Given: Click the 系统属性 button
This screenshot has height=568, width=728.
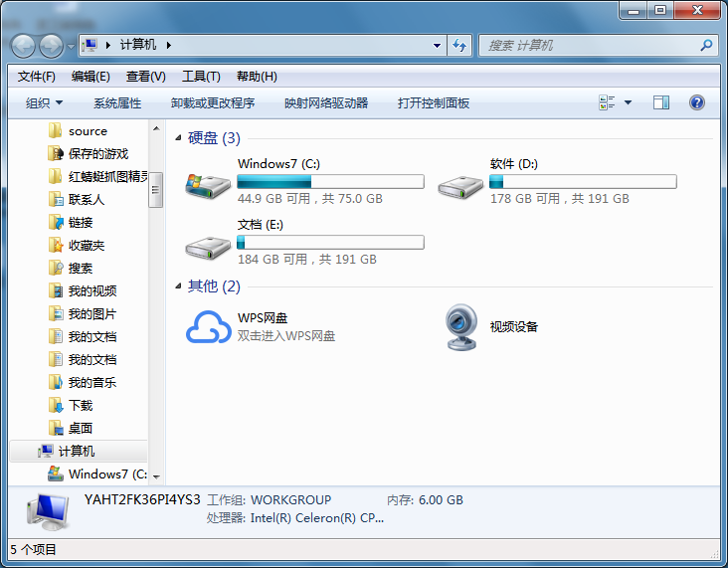Looking at the screenshot, I should pyautogui.click(x=117, y=102).
